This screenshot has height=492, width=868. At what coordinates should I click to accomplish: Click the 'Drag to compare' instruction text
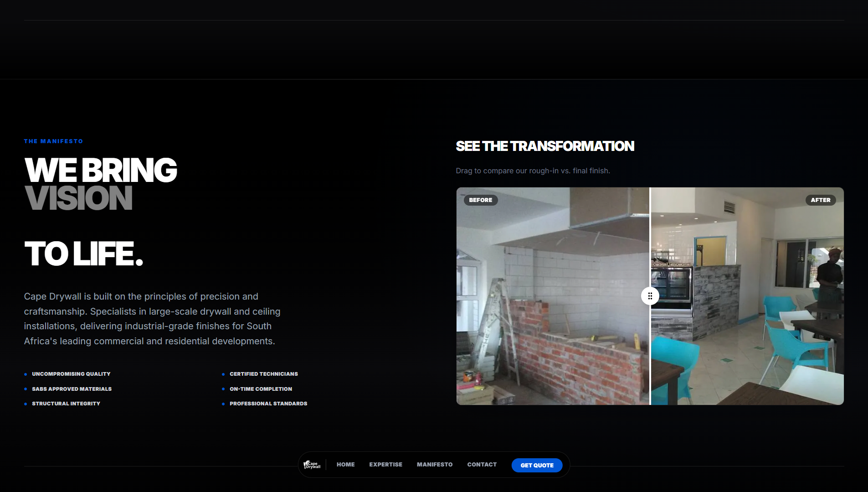pyautogui.click(x=533, y=171)
